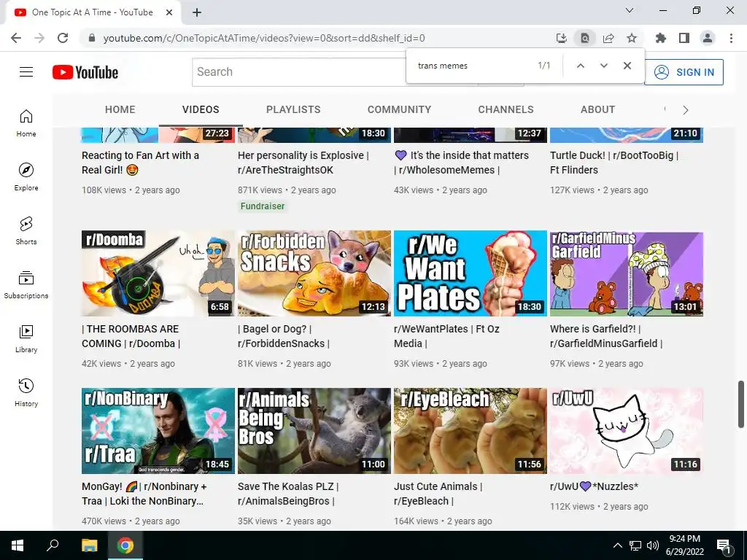
Task: Click the YouTube logo
Action: 85,72
